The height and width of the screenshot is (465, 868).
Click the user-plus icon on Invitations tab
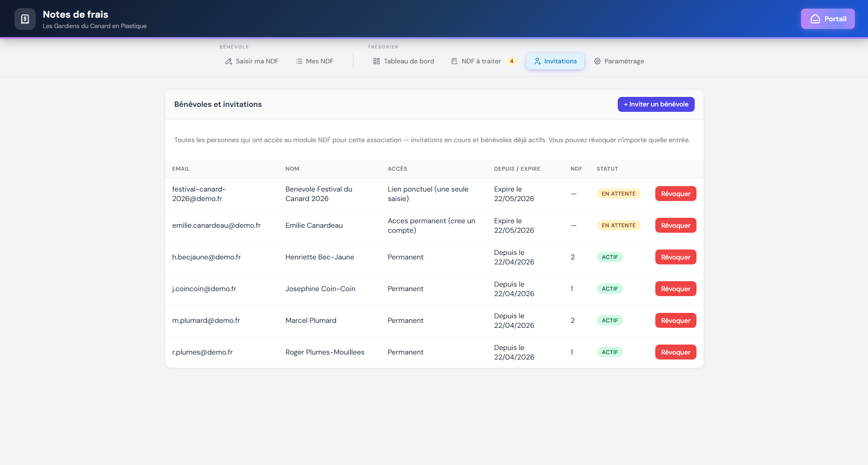point(537,61)
